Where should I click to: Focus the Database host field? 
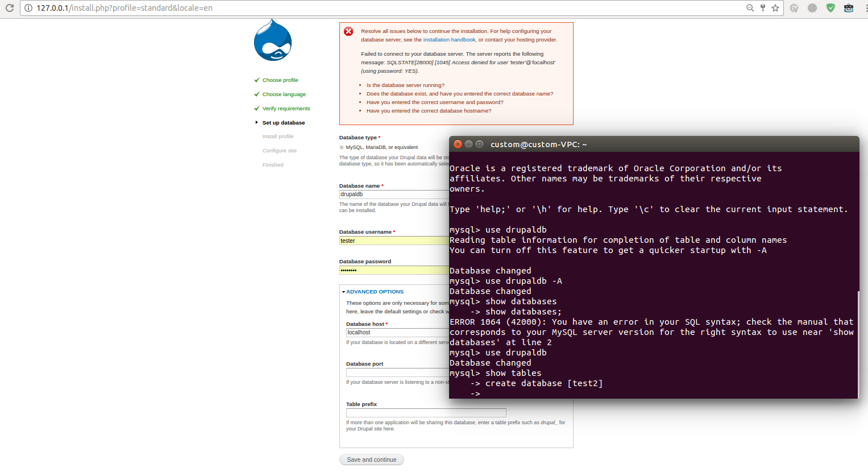point(397,333)
